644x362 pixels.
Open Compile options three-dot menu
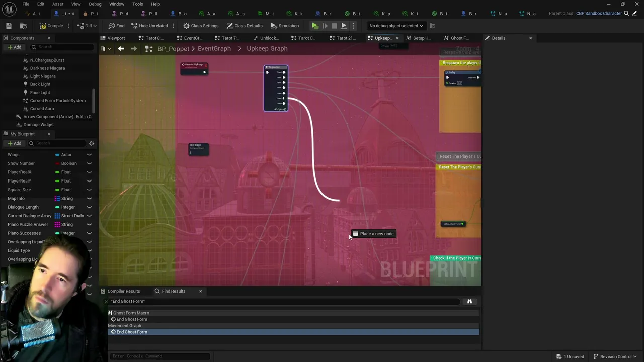69,26
